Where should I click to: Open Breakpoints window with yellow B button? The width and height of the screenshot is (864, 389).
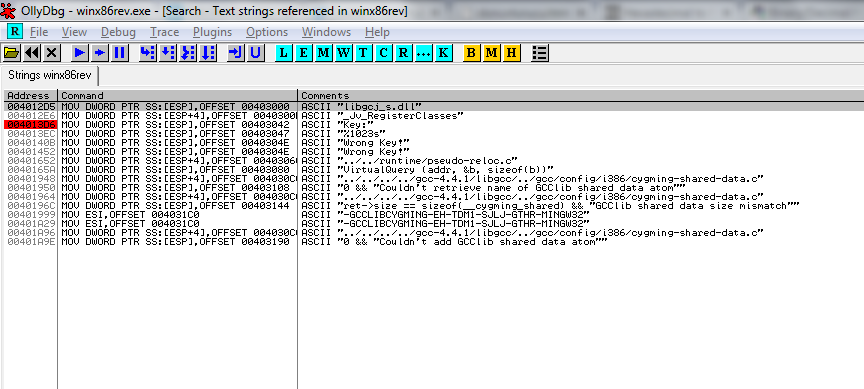[x=471, y=52]
